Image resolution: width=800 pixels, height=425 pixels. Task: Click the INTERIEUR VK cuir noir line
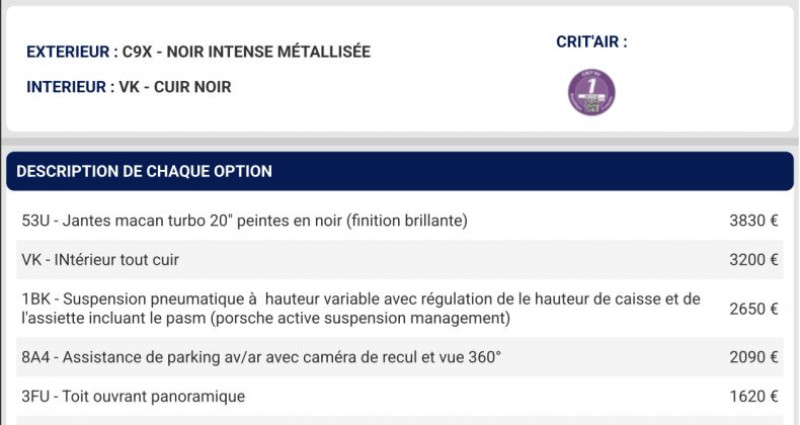[x=129, y=87]
